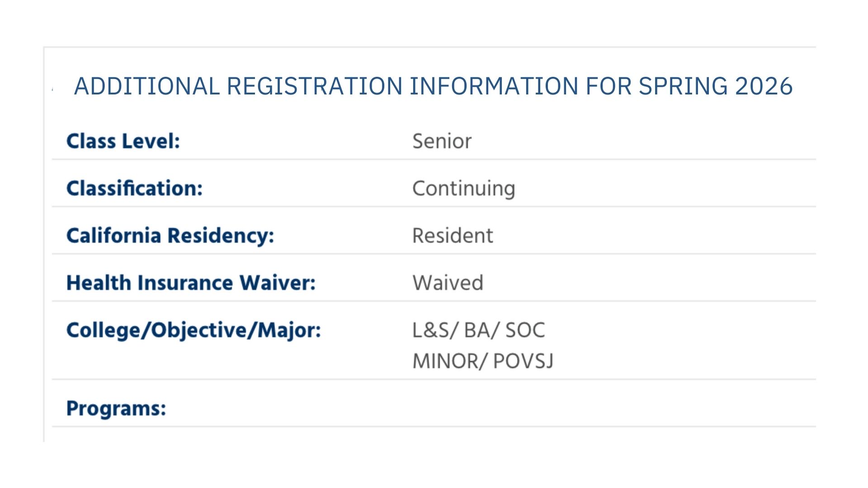The height and width of the screenshot is (488, 868).
Task: Click the Continuing classification value
Action: tap(463, 188)
